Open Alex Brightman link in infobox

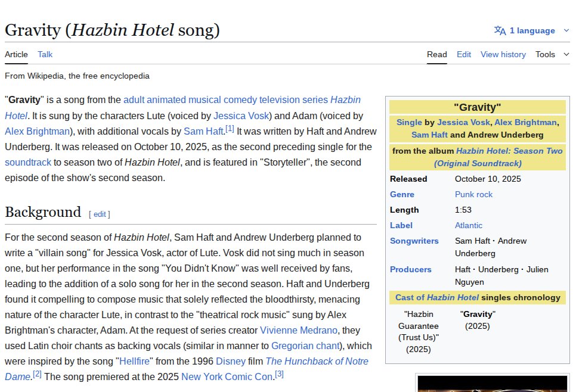point(526,122)
